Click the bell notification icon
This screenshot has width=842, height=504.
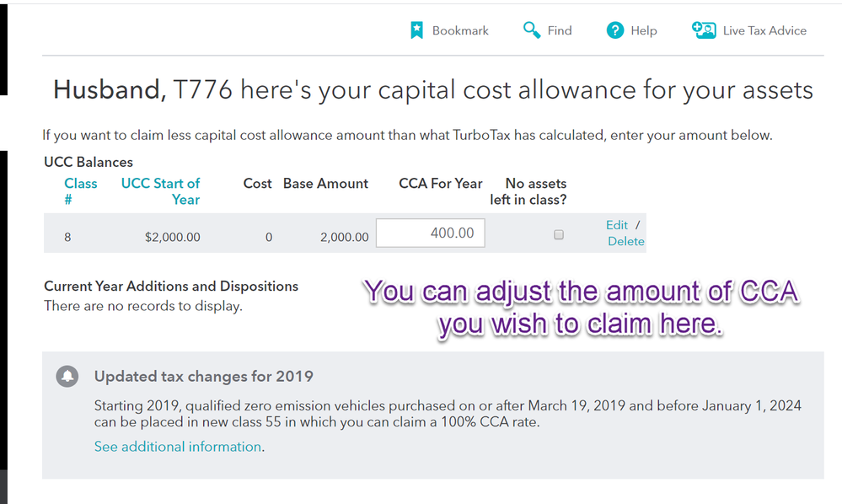[x=67, y=376]
